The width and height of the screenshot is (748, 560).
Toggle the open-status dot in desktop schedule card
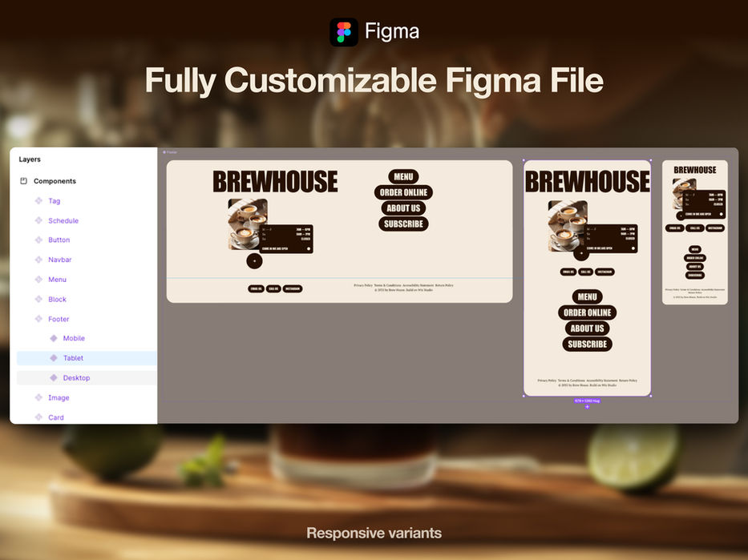(x=309, y=249)
